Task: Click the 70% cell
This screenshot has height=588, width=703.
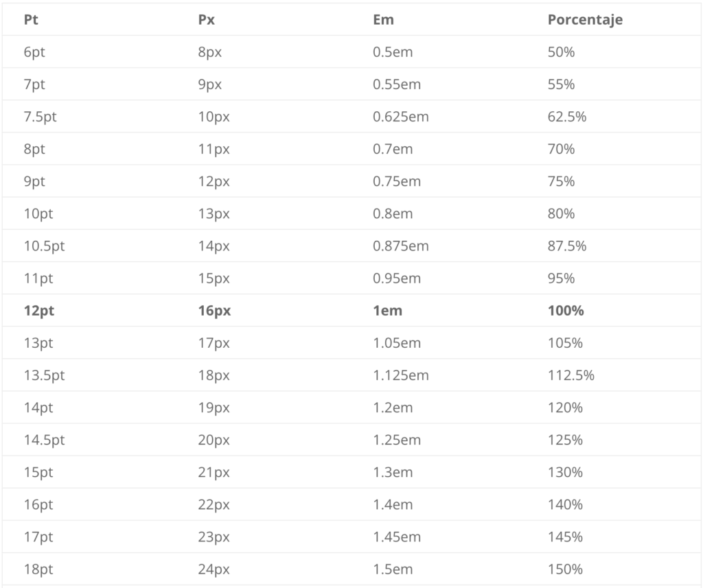Action: click(561, 149)
